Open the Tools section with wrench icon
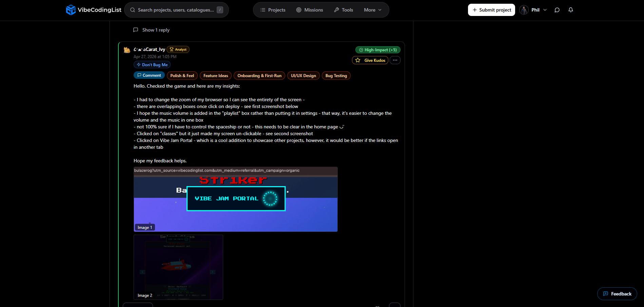 point(344,10)
